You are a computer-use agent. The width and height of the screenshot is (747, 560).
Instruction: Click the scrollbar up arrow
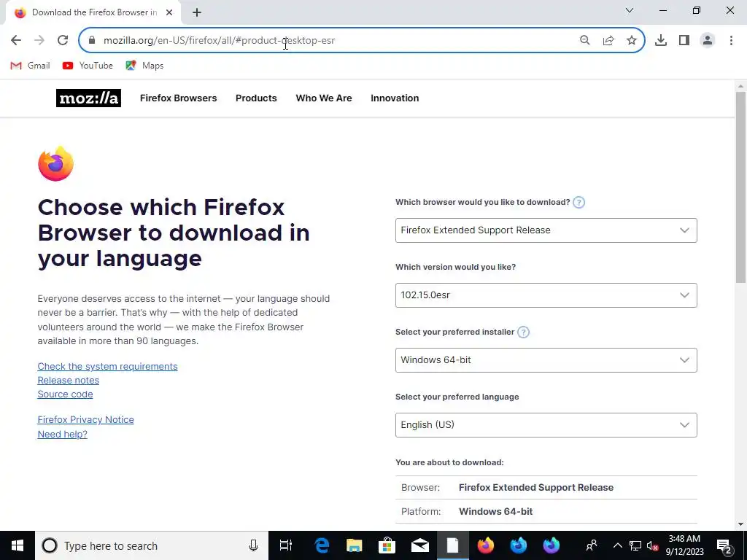740,86
